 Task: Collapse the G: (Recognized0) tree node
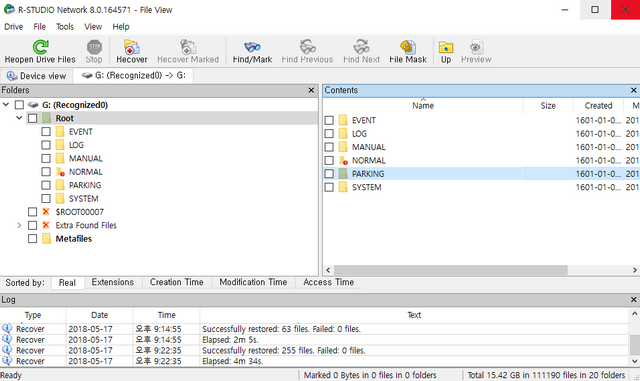click(x=6, y=105)
